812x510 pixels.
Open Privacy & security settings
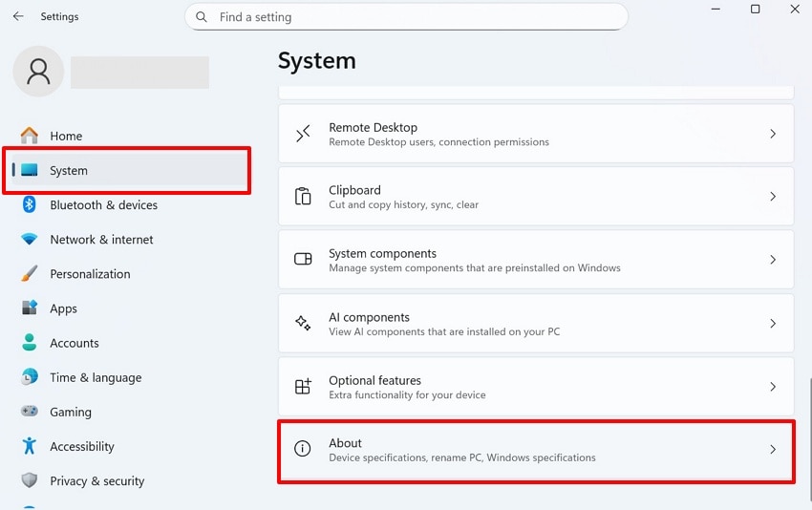pos(130,480)
